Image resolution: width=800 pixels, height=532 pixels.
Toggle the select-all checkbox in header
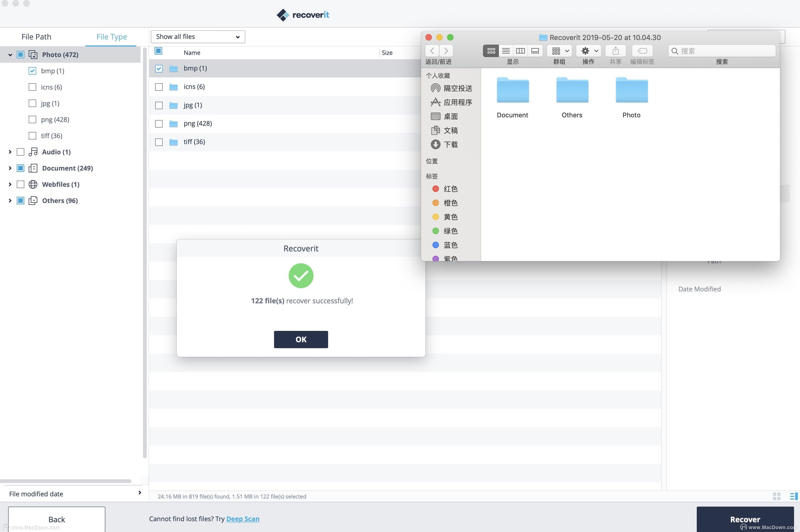point(158,51)
